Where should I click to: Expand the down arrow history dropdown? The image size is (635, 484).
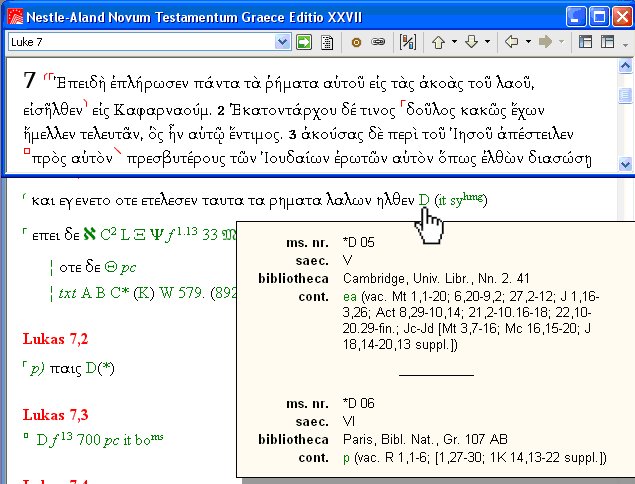[487, 41]
